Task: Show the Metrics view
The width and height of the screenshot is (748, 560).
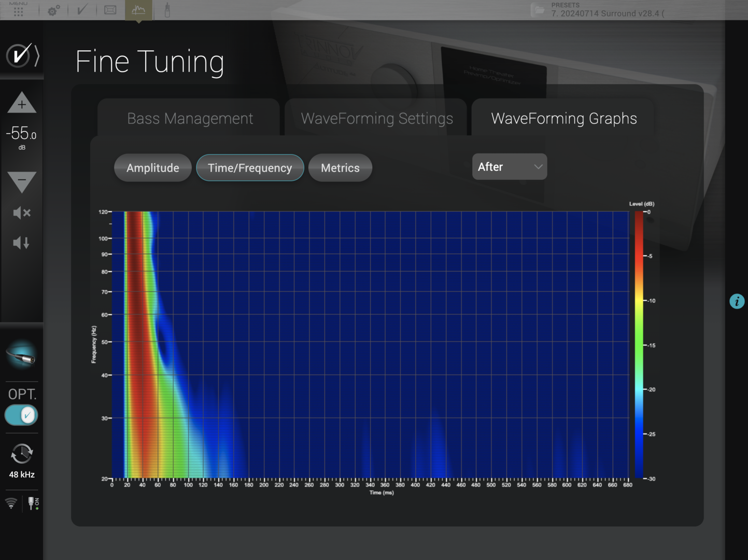Action: point(340,168)
